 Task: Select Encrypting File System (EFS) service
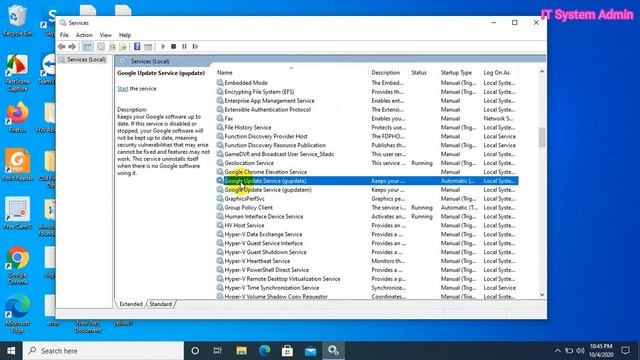point(367,92)
